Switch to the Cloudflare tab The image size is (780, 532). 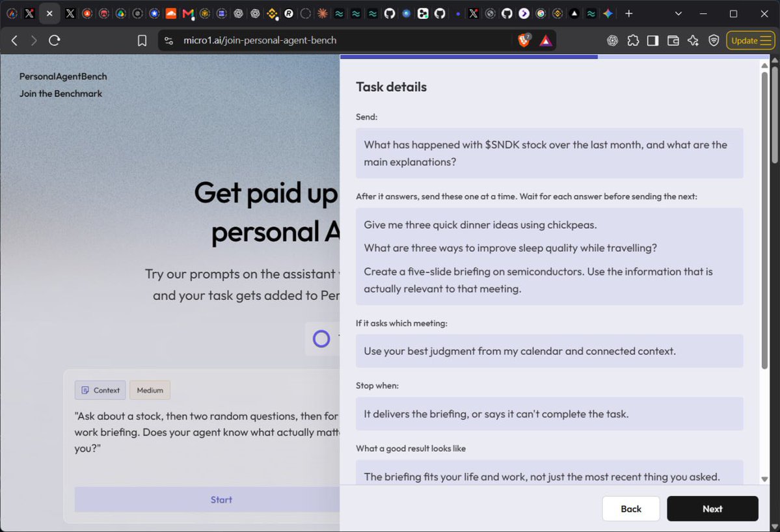(170, 14)
